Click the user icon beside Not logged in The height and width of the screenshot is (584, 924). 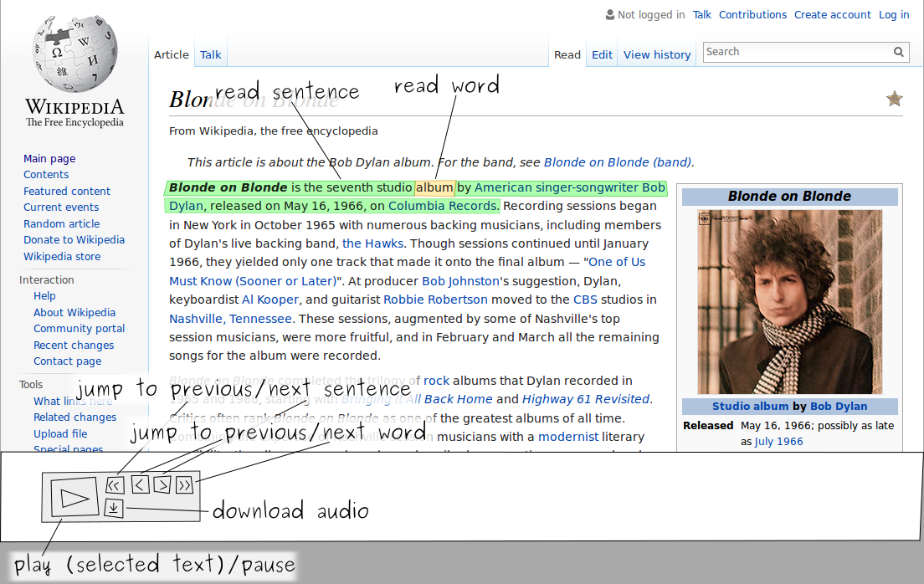coord(610,15)
